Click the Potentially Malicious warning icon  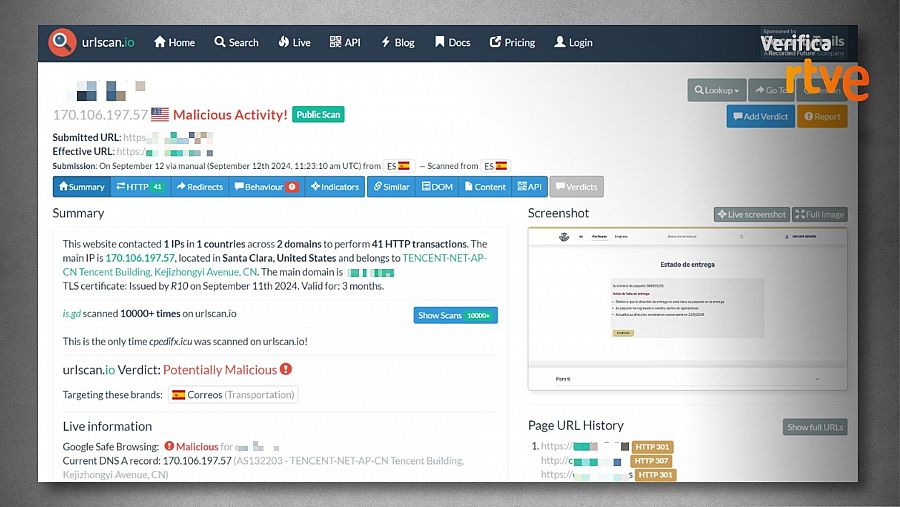tap(286, 369)
